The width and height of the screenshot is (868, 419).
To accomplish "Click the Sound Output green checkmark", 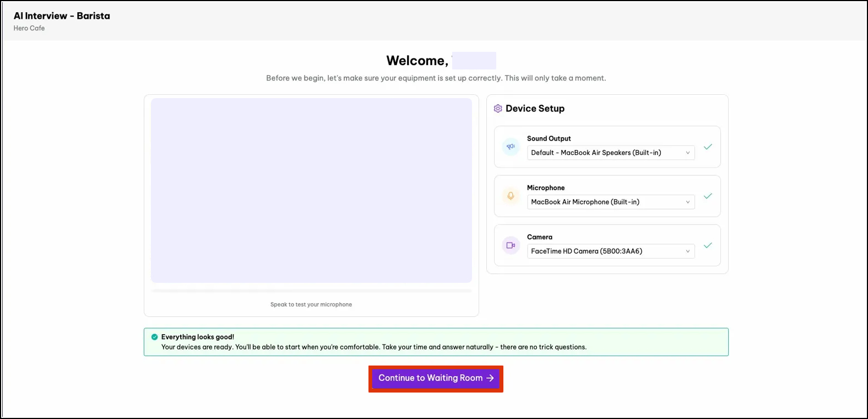I will [708, 147].
